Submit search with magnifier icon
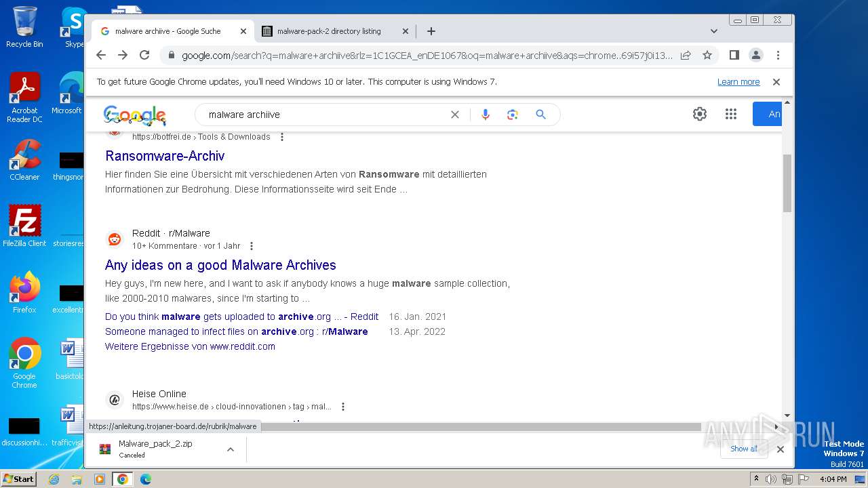Image resolution: width=868 pixels, height=488 pixels. pyautogui.click(x=540, y=115)
